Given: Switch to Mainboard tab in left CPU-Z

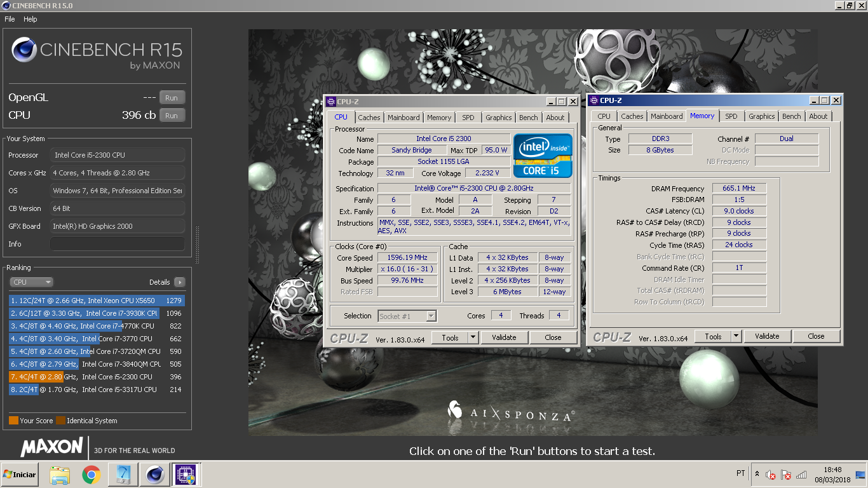Looking at the screenshot, I should pos(403,118).
